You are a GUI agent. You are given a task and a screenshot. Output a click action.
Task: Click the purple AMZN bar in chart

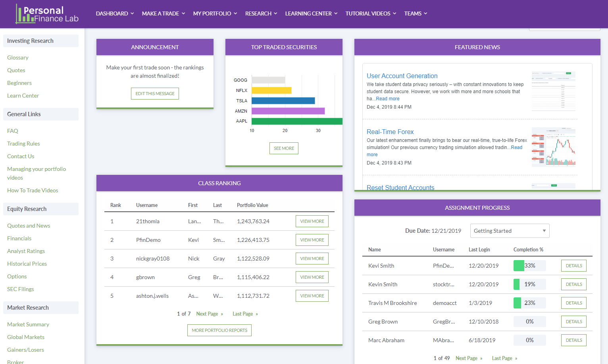(288, 111)
